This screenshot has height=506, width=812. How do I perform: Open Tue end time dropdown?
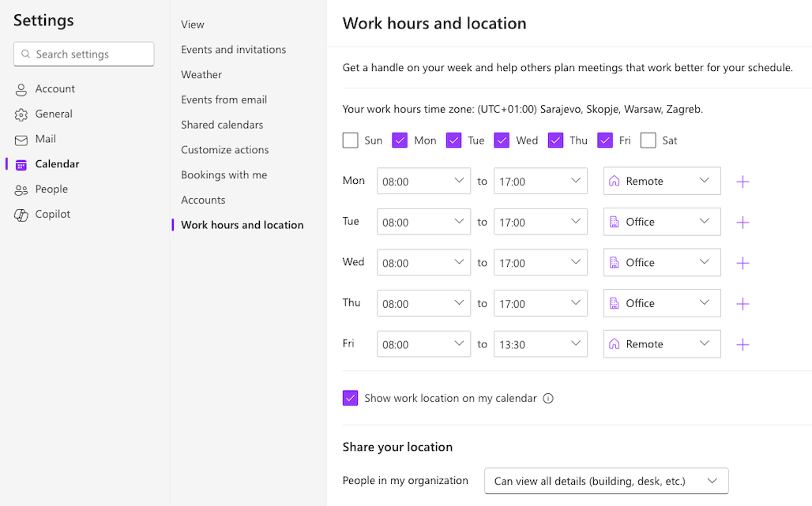point(540,222)
